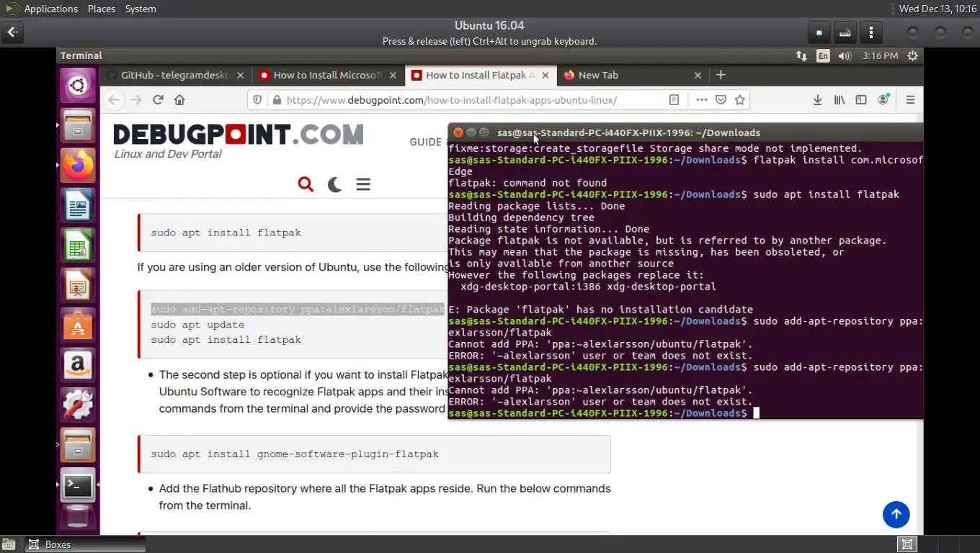Close the How to Install Microsoft tab
Screen dimensions: 980x553
393,75
